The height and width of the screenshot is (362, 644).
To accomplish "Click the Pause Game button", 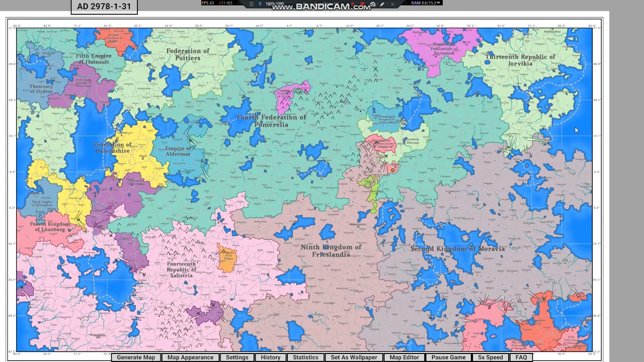I will point(448,357).
